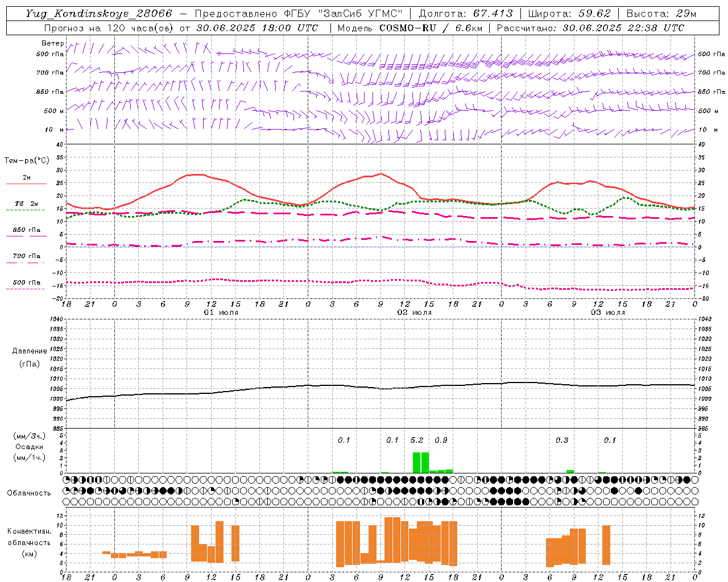728x582 pixels.
Task: Click the small green bar beneath the 0.3 value
Action: (x=570, y=471)
